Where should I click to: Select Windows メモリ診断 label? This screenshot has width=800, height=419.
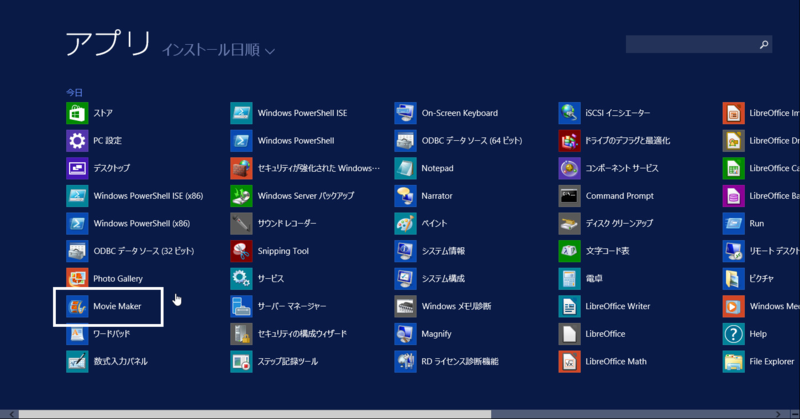point(456,306)
